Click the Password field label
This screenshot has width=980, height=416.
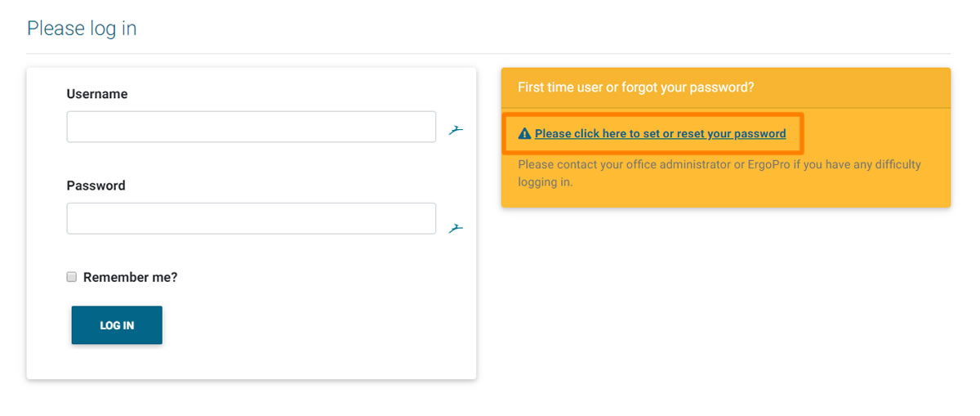(x=96, y=186)
